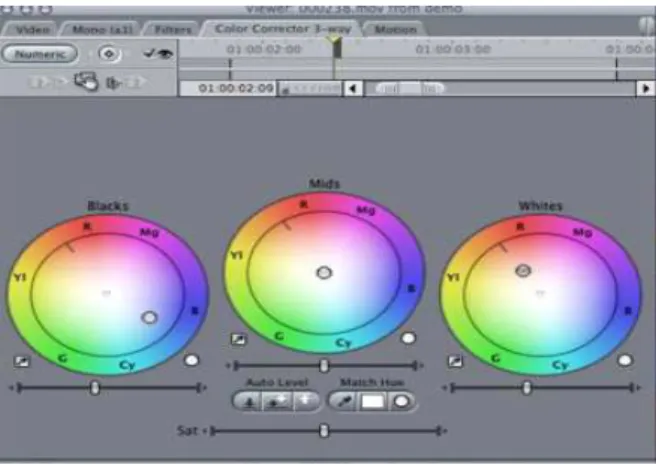Switch to the Motion tab

pyautogui.click(x=395, y=29)
